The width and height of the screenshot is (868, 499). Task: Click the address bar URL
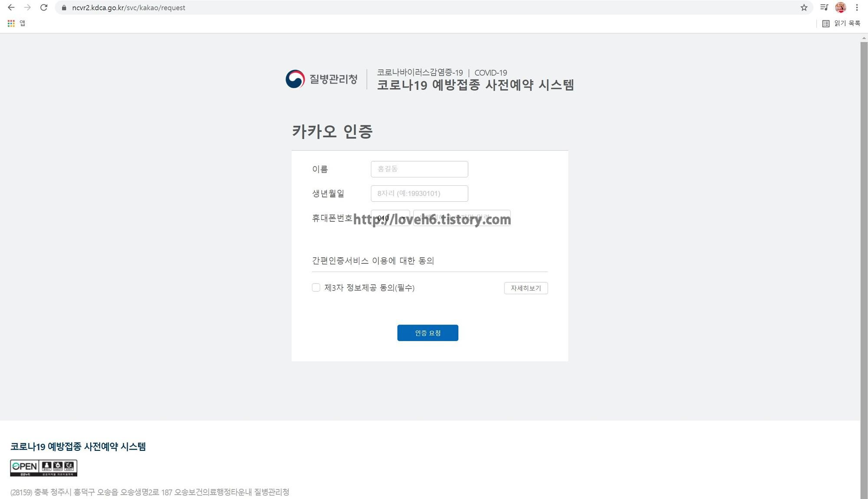[128, 7]
